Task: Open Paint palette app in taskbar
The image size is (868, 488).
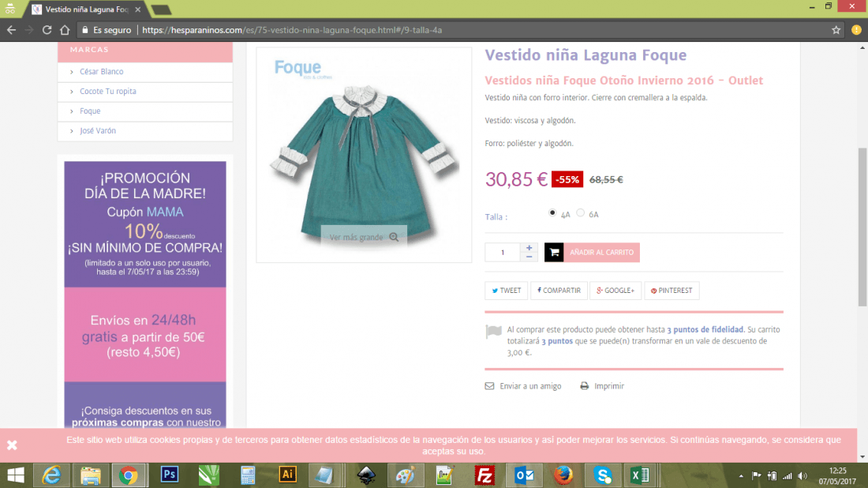Action: click(x=406, y=475)
